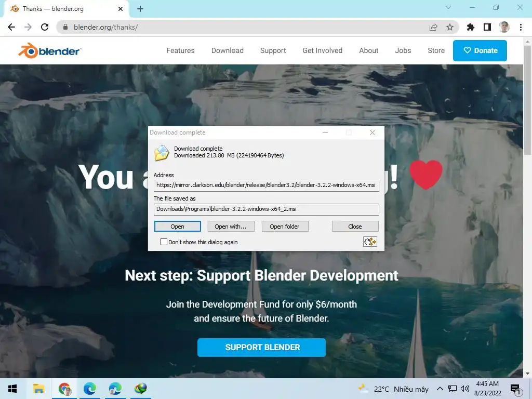
Task: Click the downloaded file folder icon in dialog
Action: (x=162, y=153)
